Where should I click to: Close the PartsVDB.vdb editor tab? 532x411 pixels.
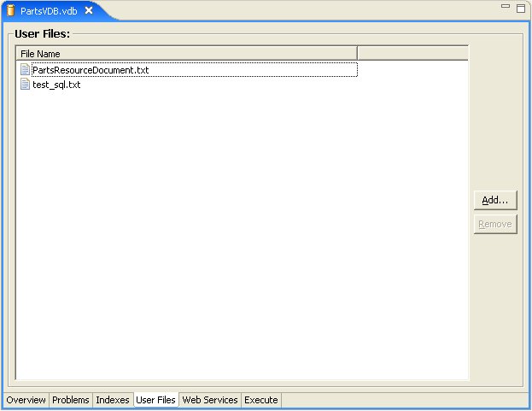pyautogui.click(x=89, y=10)
